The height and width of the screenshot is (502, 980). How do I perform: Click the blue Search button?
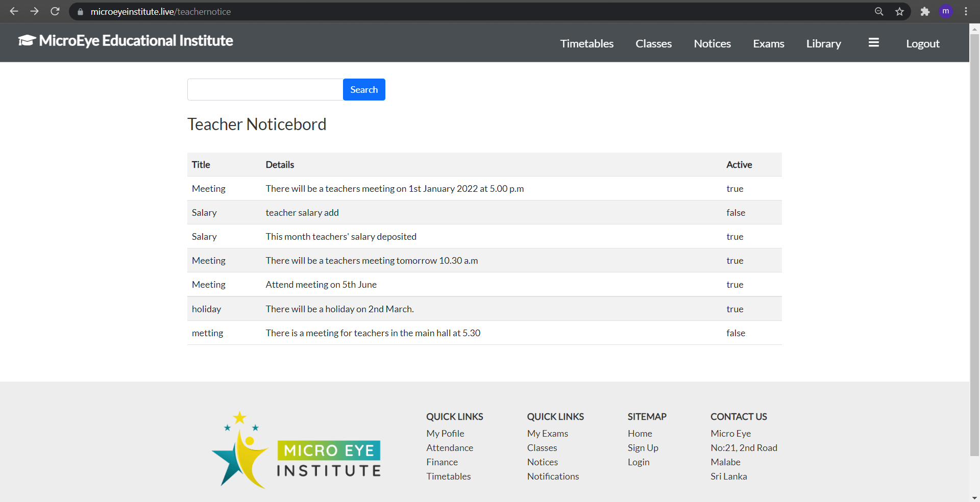point(364,90)
